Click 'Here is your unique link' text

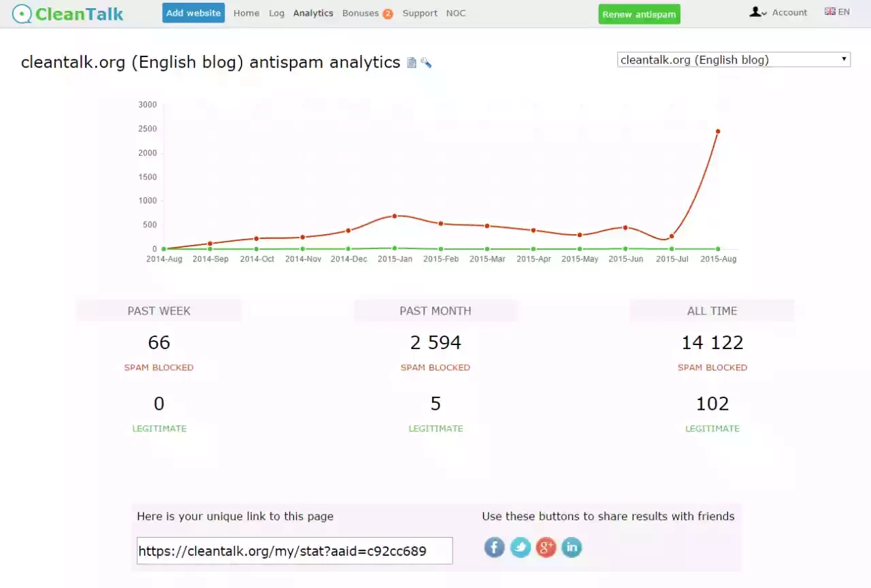click(x=235, y=517)
